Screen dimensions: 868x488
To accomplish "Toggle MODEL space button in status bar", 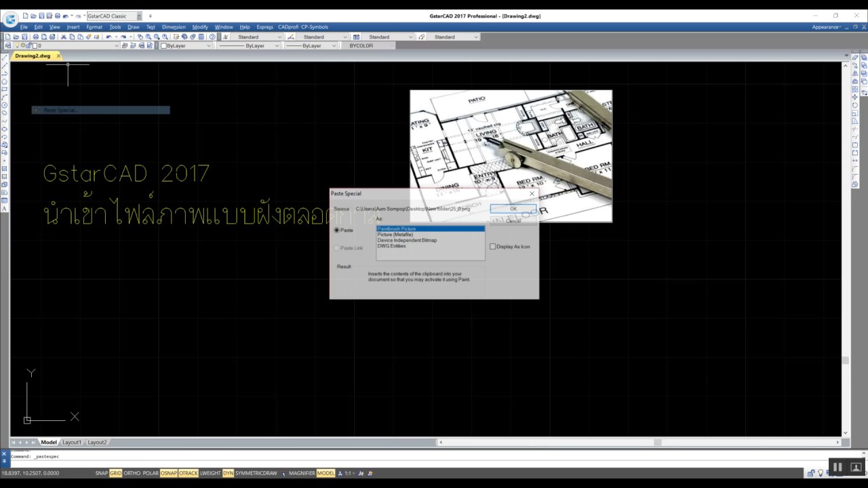I will coord(326,473).
